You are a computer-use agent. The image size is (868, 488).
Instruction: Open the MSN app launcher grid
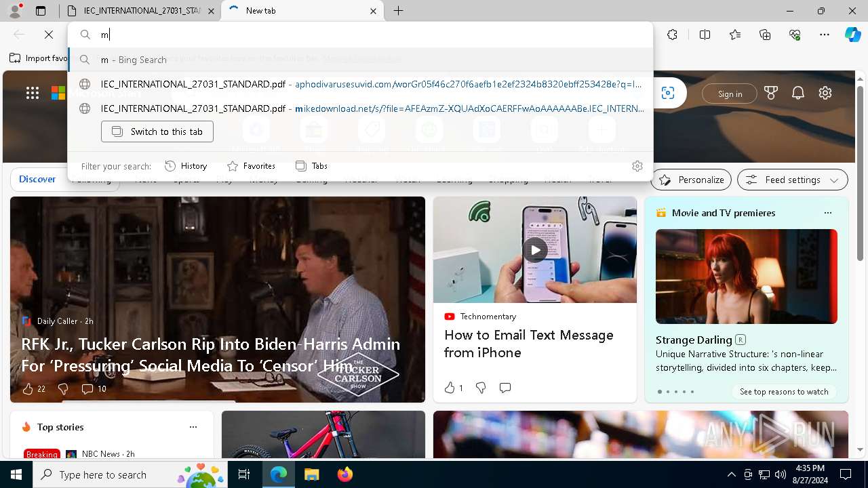[x=33, y=94]
